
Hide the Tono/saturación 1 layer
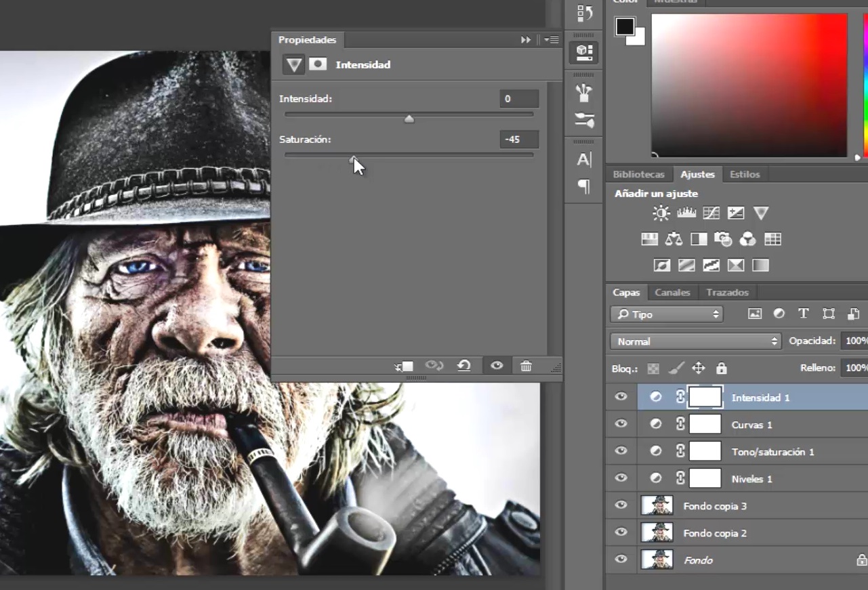(621, 451)
